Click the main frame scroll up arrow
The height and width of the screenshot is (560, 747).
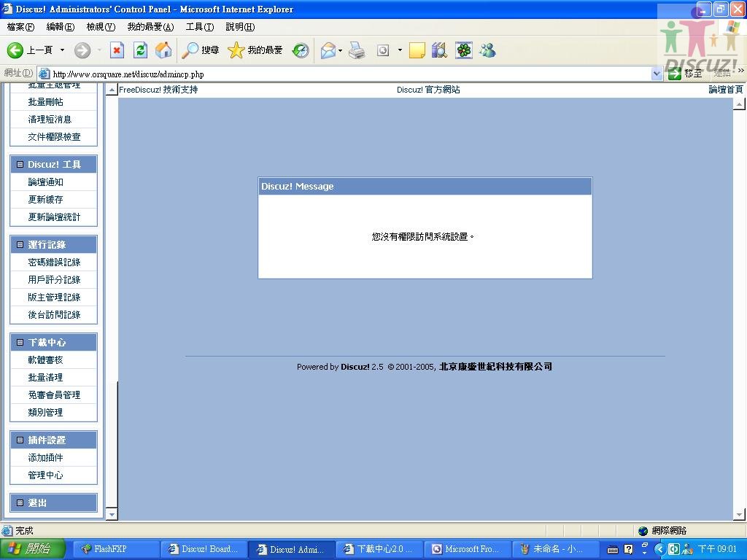(x=739, y=104)
